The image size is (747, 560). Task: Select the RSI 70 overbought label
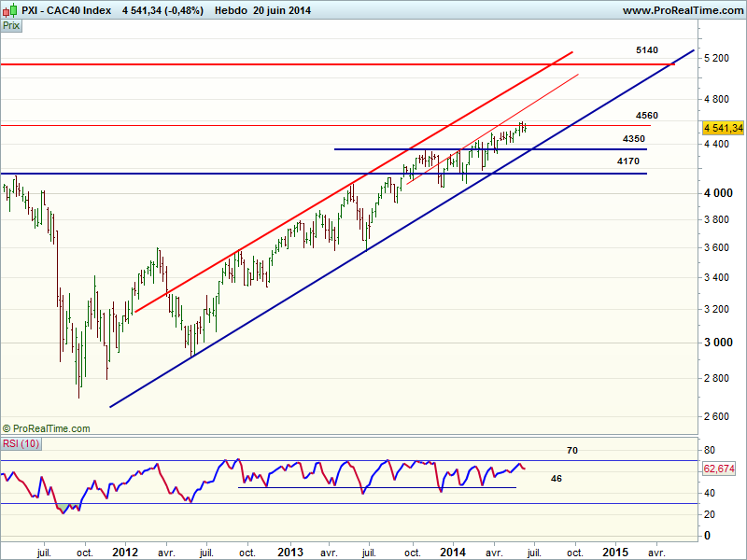[x=572, y=450]
